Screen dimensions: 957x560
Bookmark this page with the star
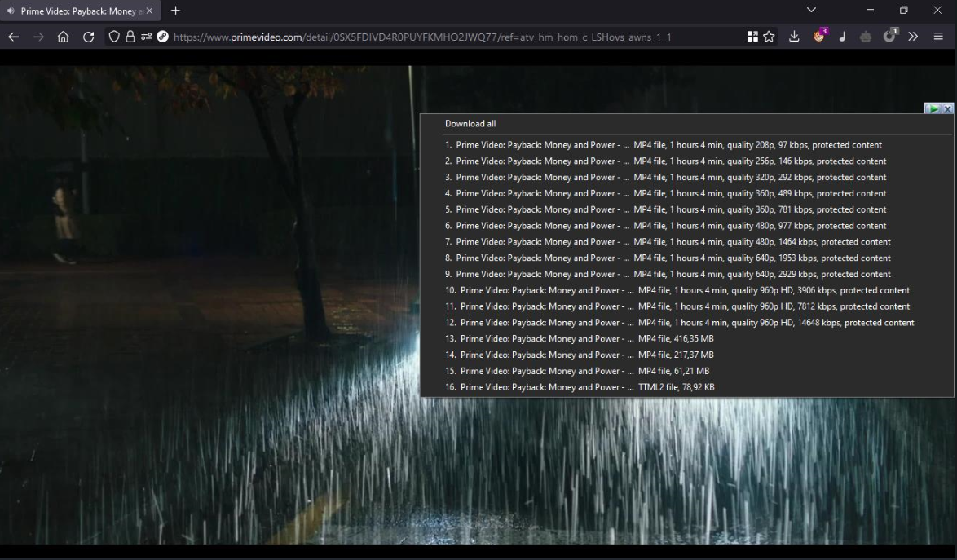coord(769,37)
